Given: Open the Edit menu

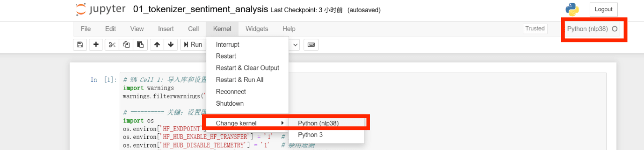Looking at the screenshot, I should pyautogui.click(x=110, y=29).
